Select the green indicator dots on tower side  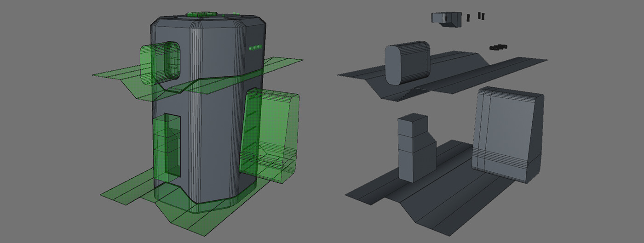click(256, 47)
